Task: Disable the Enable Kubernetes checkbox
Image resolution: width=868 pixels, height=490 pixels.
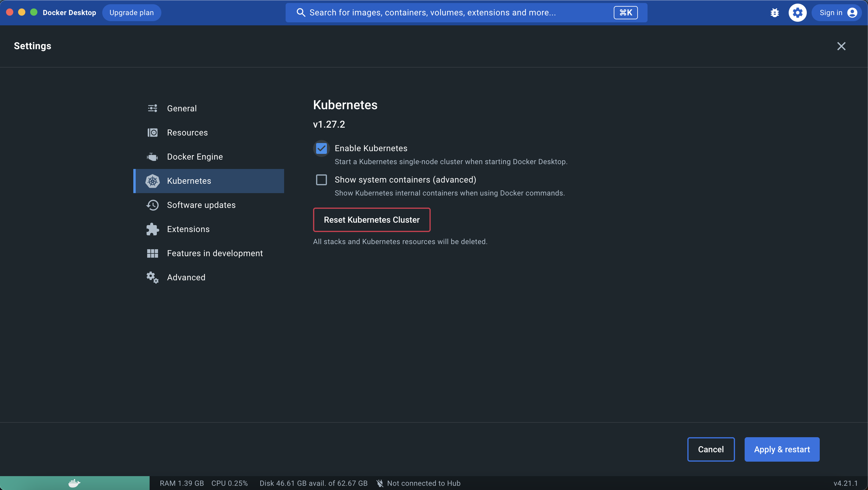Action: click(x=321, y=148)
